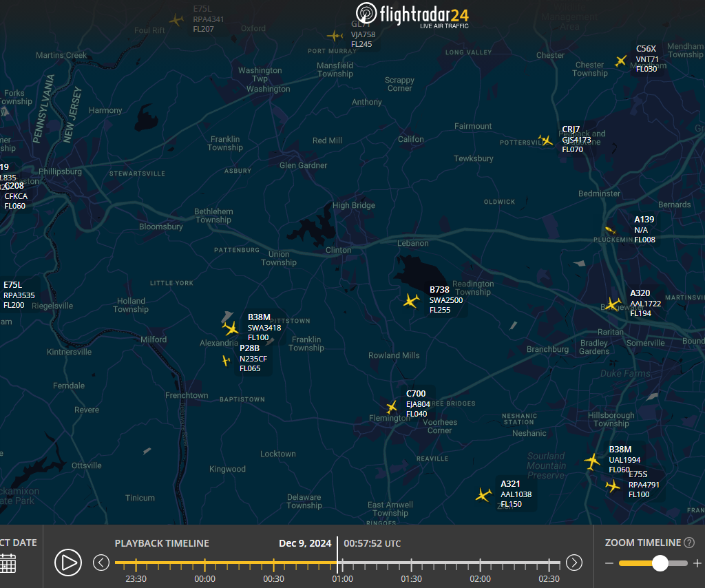The height and width of the screenshot is (588, 705).
Task: Click the AAL1038 A321 aircraft icon
Action: tap(484, 494)
